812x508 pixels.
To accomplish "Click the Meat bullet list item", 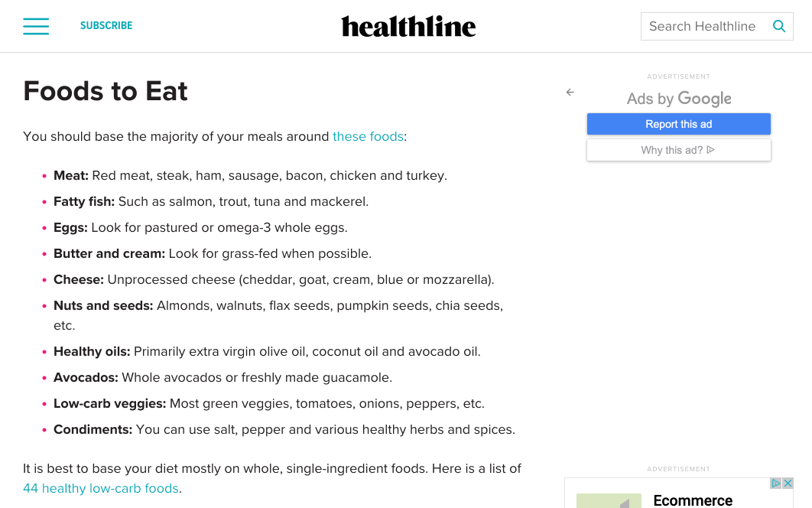I will point(250,175).
